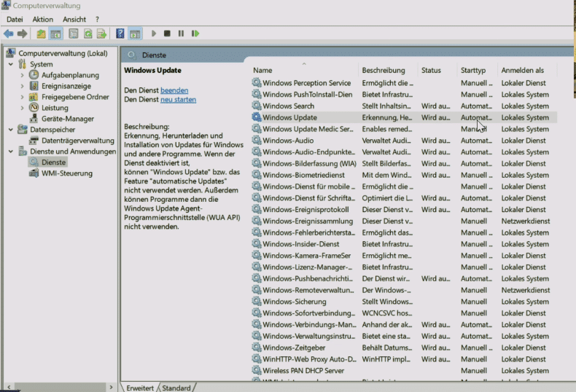Screen dimensions: 576x392
Task: Expand the Freigegebene Ordner node arrow
Action: [22, 97]
